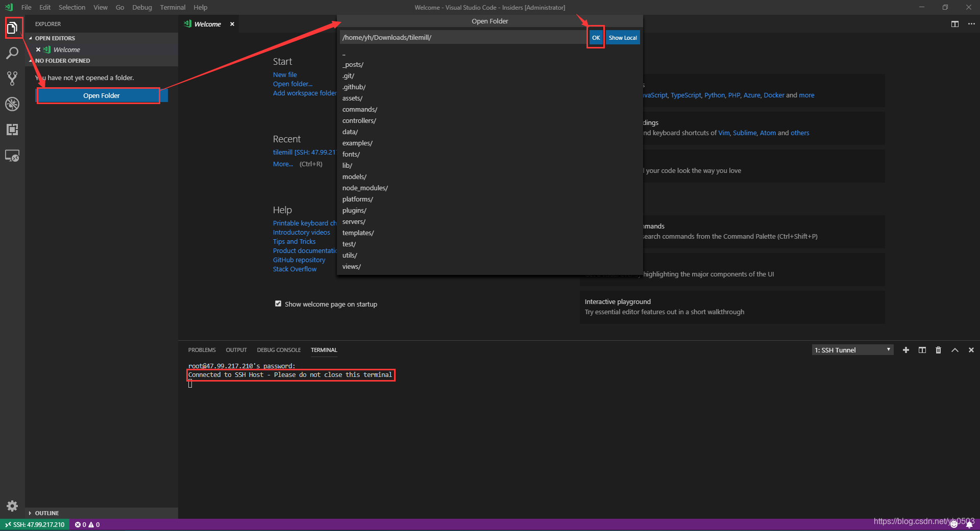Open the 1: SSH Tunnel terminal dropdown
This screenshot has width=980, height=531.
(x=852, y=350)
